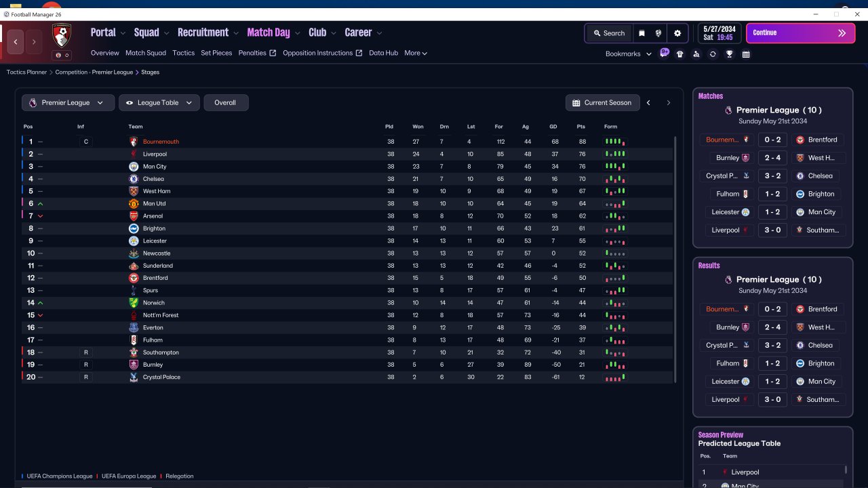Click the Man Utd crest in league table

[134, 203]
